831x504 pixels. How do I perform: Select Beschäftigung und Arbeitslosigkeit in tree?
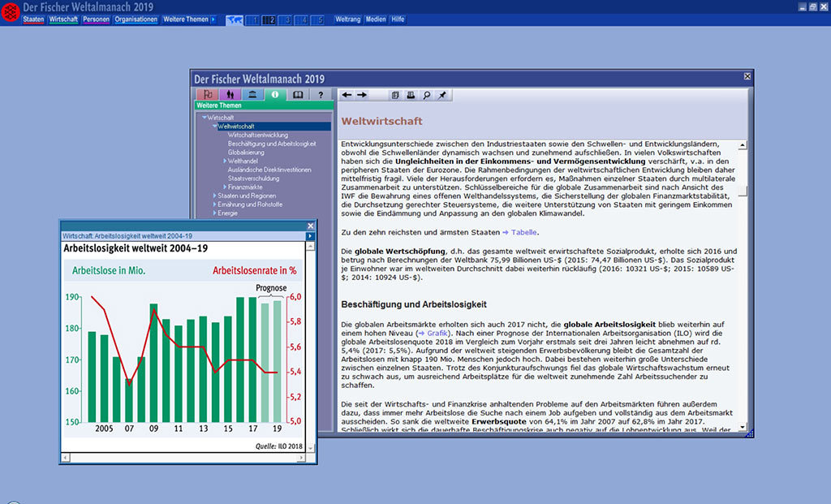[272, 144]
